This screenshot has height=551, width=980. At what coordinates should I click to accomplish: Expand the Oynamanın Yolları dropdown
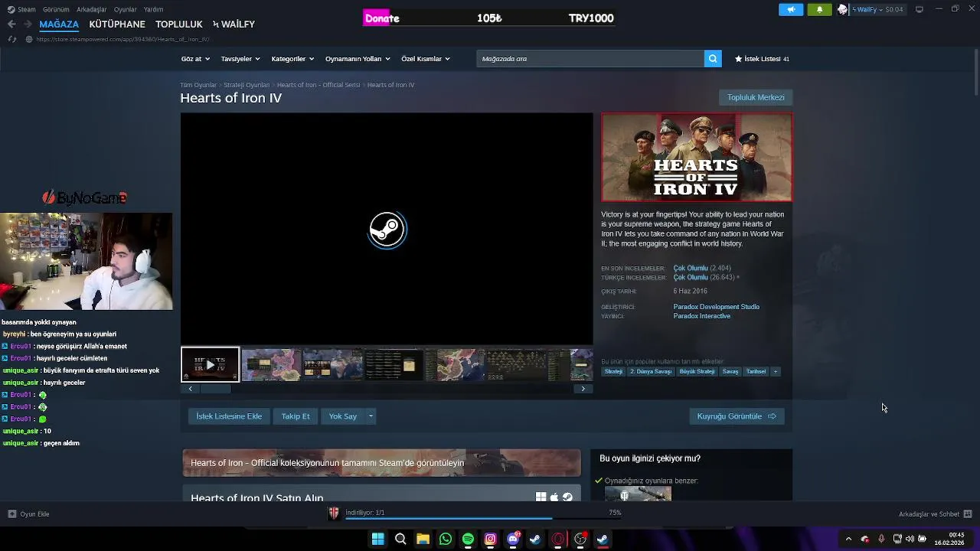tap(358, 59)
